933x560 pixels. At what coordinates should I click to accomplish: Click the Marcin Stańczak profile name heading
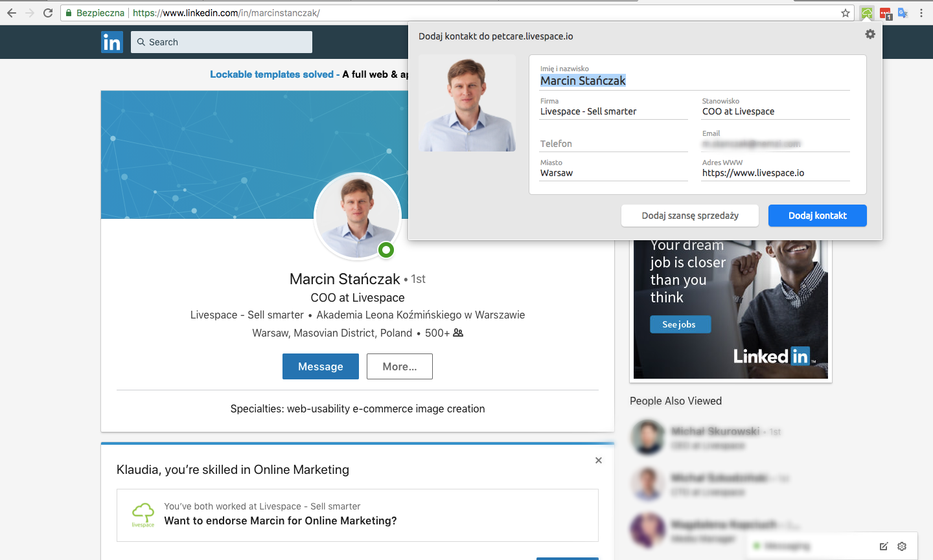click(345, 279)
